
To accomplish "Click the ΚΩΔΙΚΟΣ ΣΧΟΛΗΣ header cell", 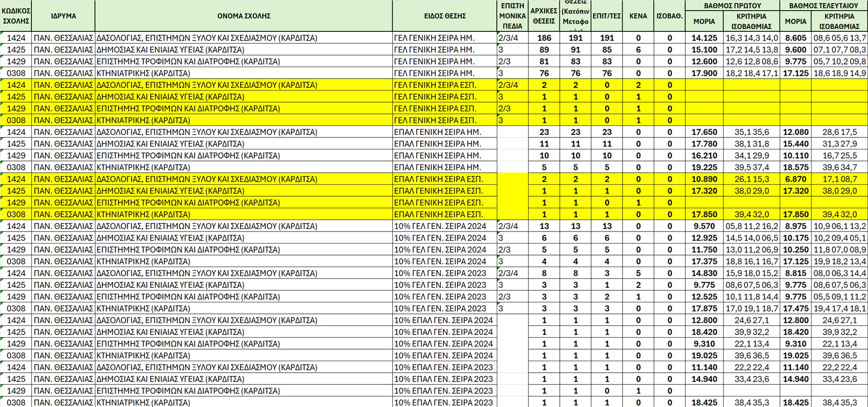I will point(16,16).
